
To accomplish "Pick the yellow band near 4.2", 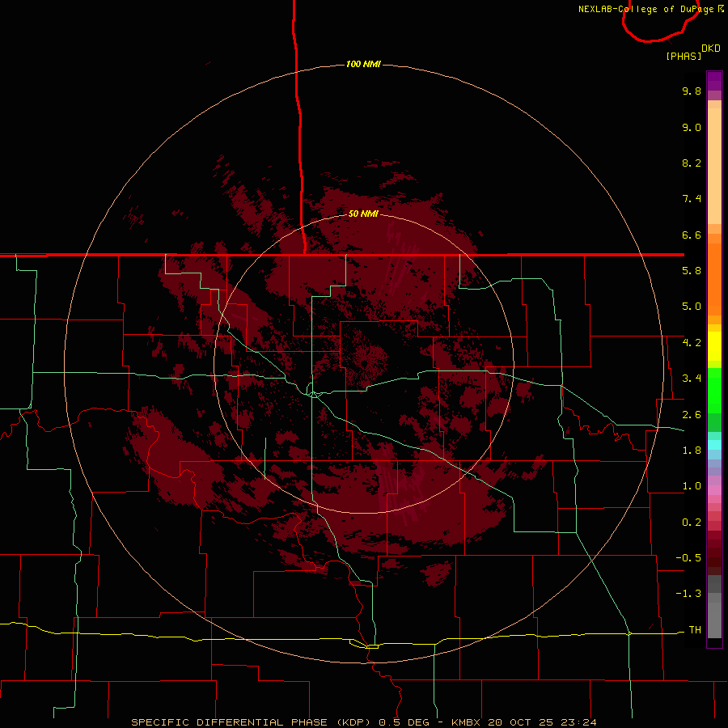I will 714,346.
